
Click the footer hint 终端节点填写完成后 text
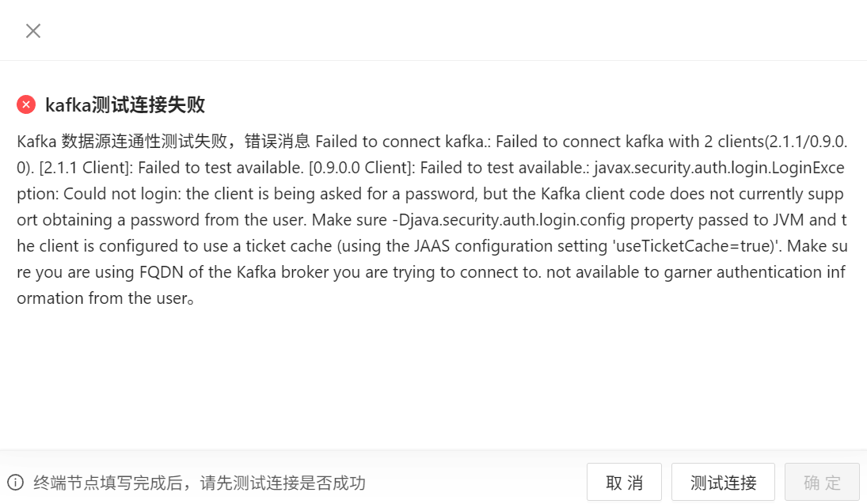tap(108, 483)
